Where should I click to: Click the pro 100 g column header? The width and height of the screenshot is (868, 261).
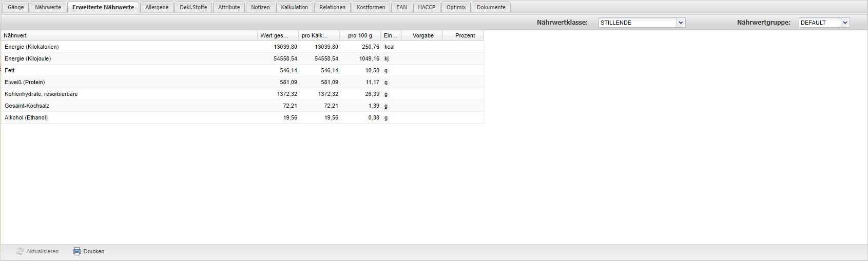360,35
